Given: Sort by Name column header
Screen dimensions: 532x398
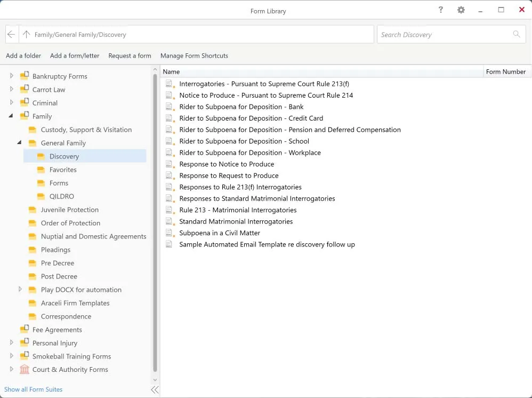Looking at the screenshot, I should pos(321,71).
